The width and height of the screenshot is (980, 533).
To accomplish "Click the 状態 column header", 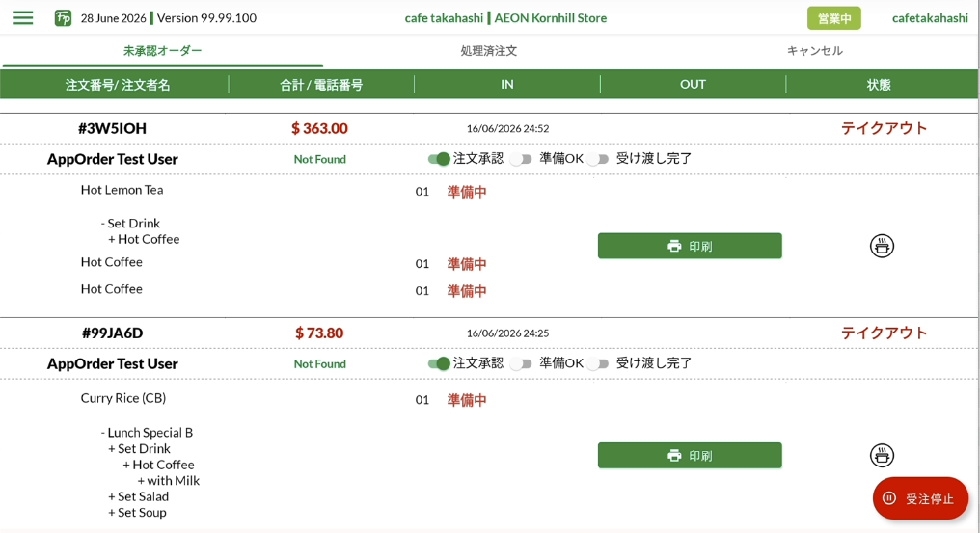I will coord(878,85).
